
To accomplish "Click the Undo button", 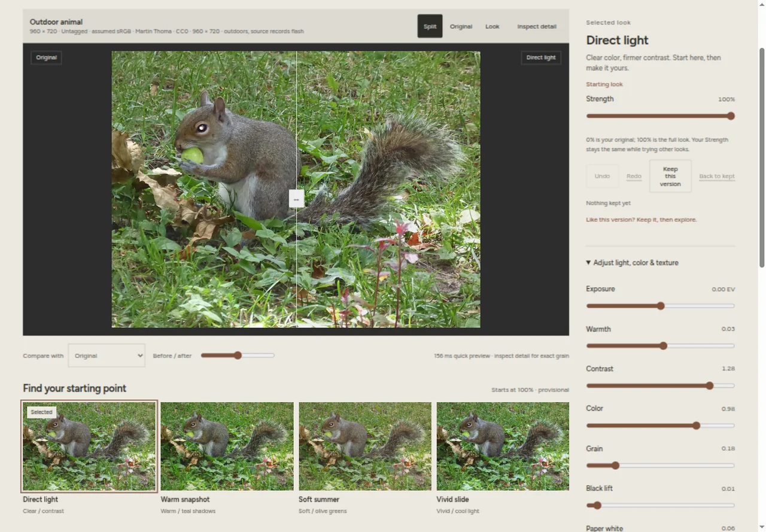I will pos(602,176).
